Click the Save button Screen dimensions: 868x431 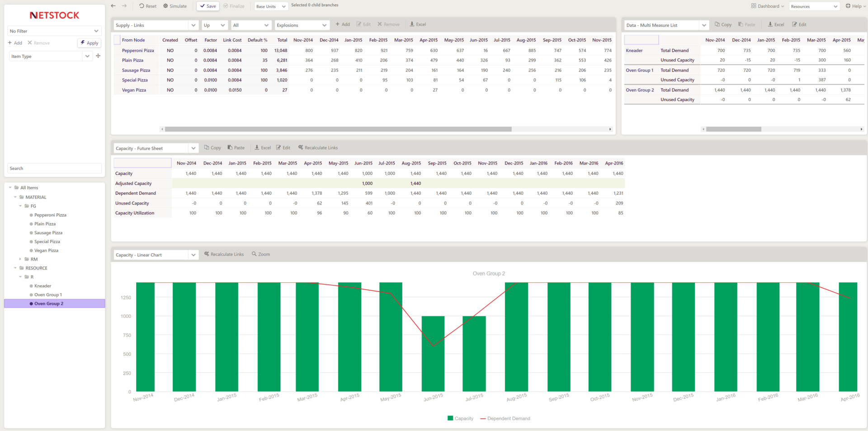pos(208,6)
